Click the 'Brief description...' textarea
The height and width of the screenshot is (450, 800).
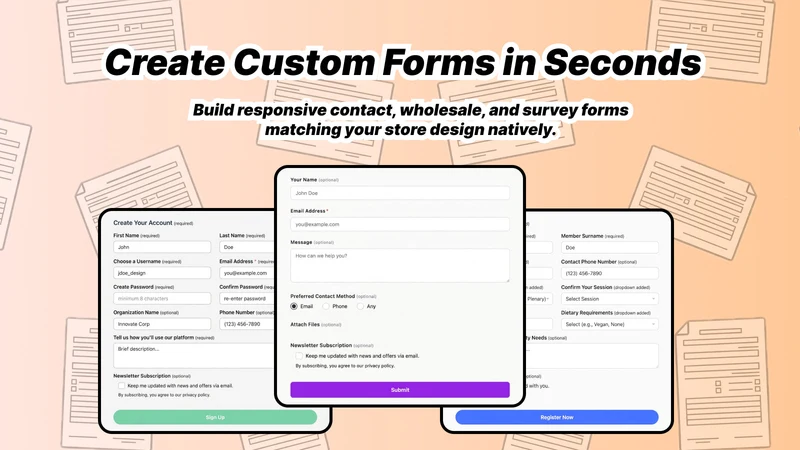pyautogui.click(x=194, y=356)
